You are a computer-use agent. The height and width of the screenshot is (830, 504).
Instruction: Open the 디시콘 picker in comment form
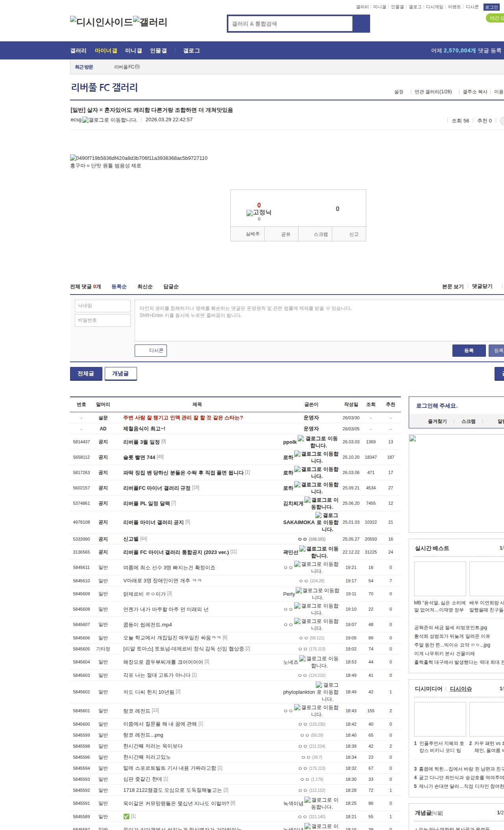(x=151, y=350)
